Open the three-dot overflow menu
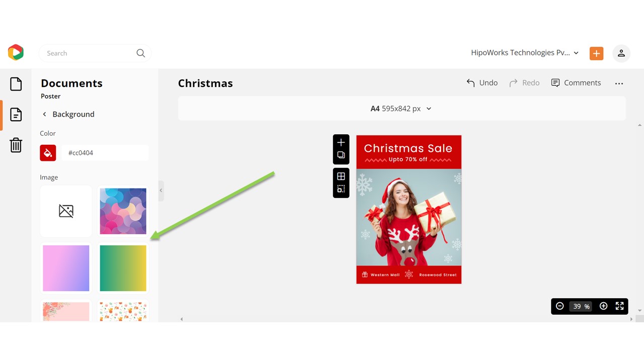Viewport: 644px width, 362px height. [x=619, y=83]
